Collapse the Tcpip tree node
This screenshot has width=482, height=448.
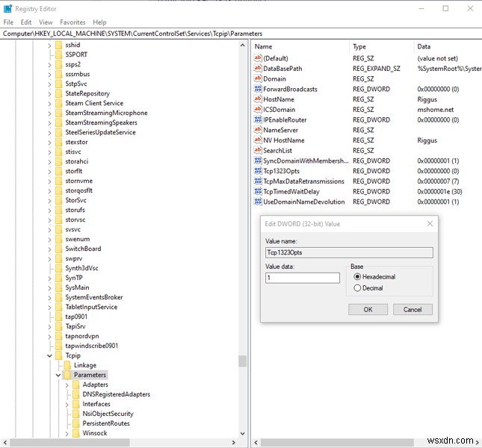[x=49, y=355]
